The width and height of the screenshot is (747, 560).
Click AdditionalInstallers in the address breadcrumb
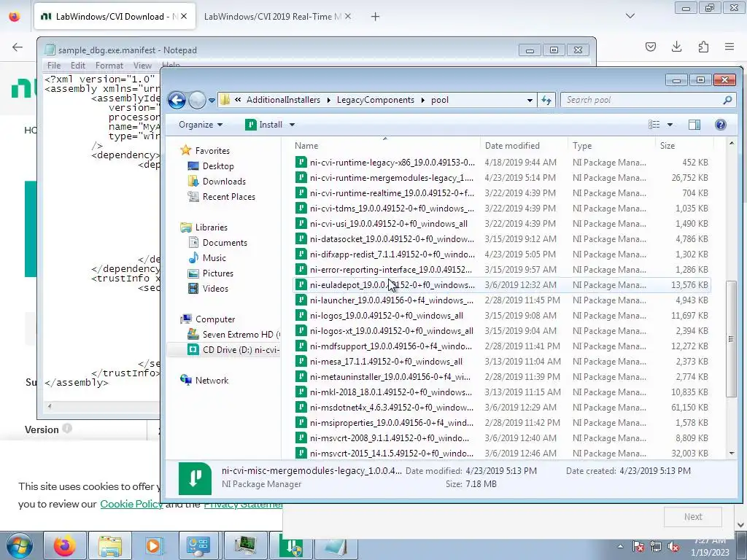coord(283,100)
